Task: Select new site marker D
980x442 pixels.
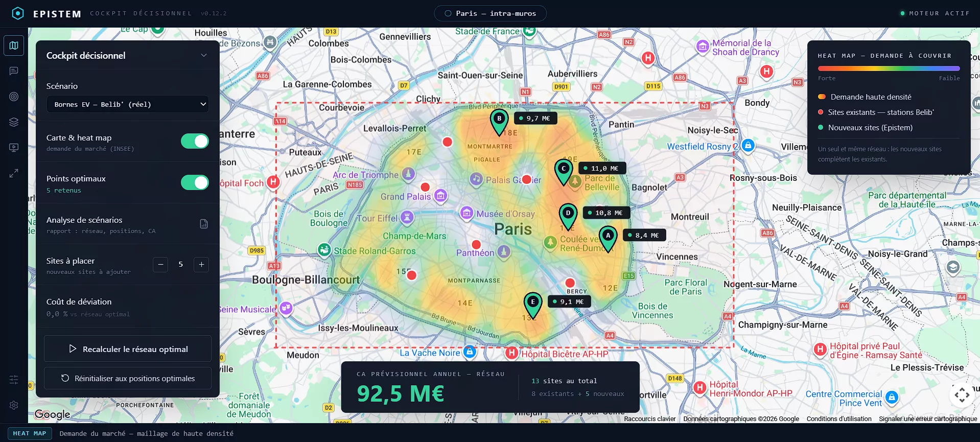Action: [568, 217]
